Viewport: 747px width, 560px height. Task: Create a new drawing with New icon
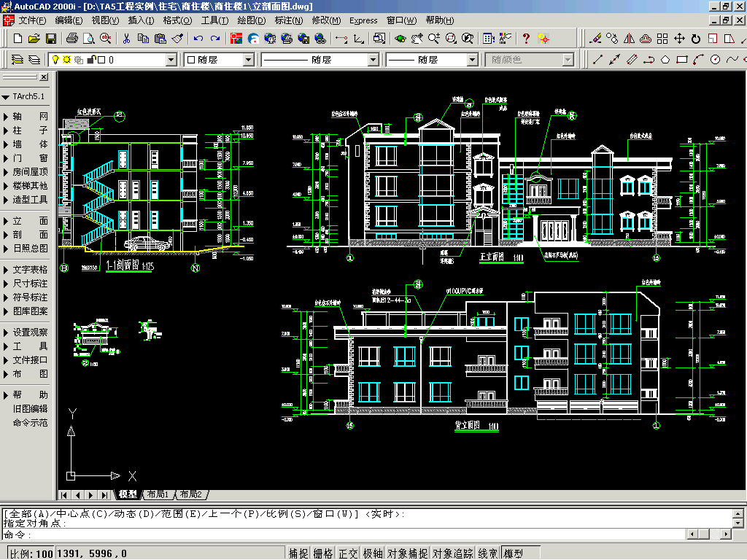(18, 39)
